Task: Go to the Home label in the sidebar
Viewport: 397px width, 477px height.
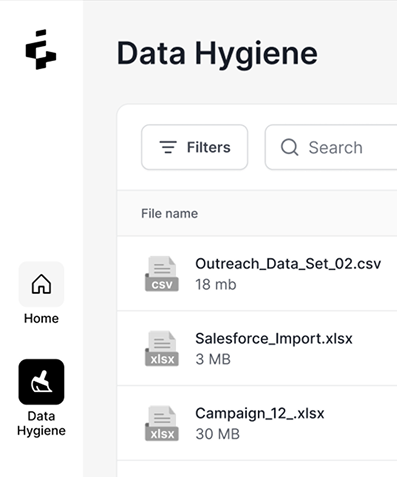Action: point(41,318)
